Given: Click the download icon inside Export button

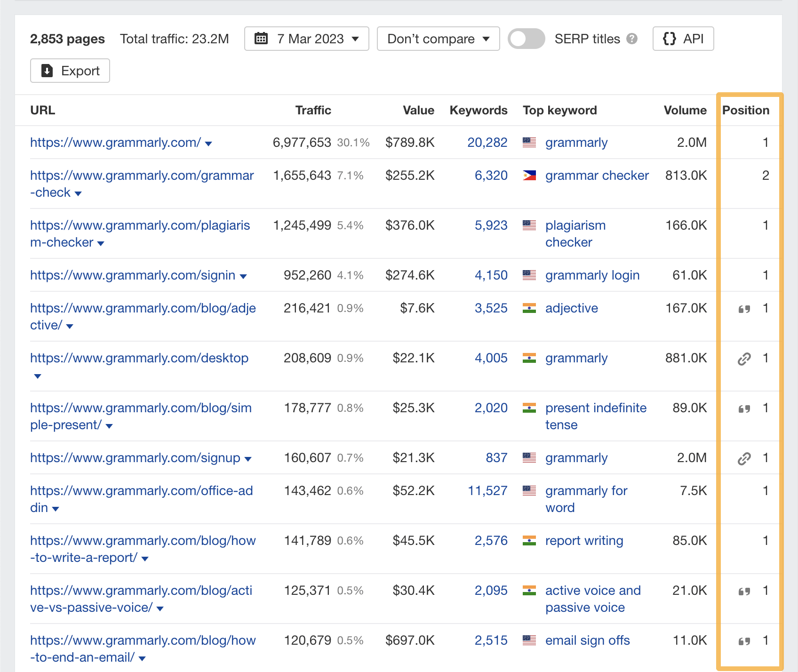Looking at the screenshot, I should point(47,70).
